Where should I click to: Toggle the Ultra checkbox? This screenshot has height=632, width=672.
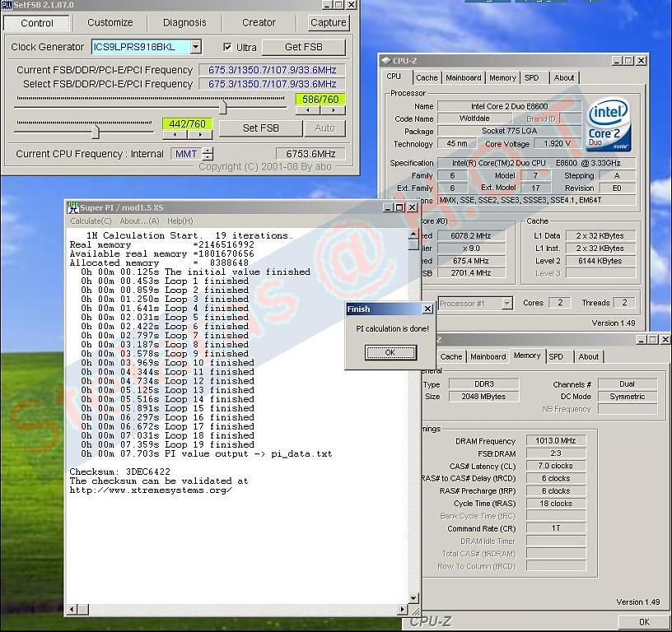(227, 47)
